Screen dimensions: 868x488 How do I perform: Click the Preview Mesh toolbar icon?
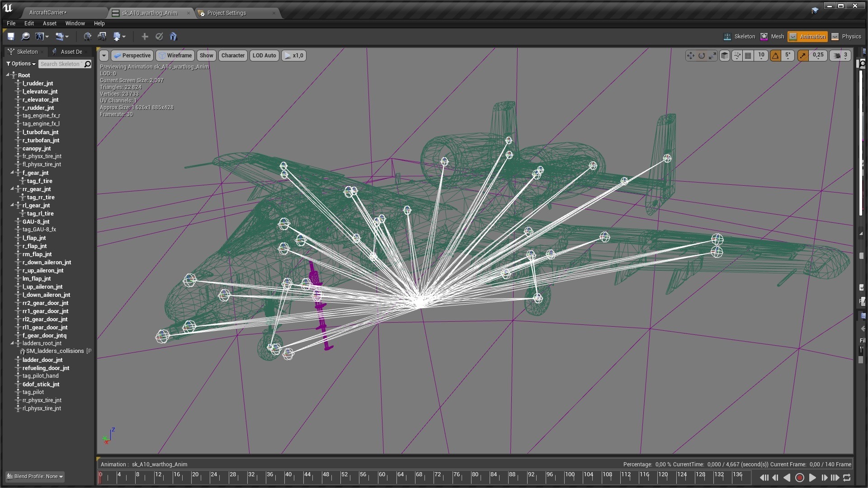click(40, 37)
